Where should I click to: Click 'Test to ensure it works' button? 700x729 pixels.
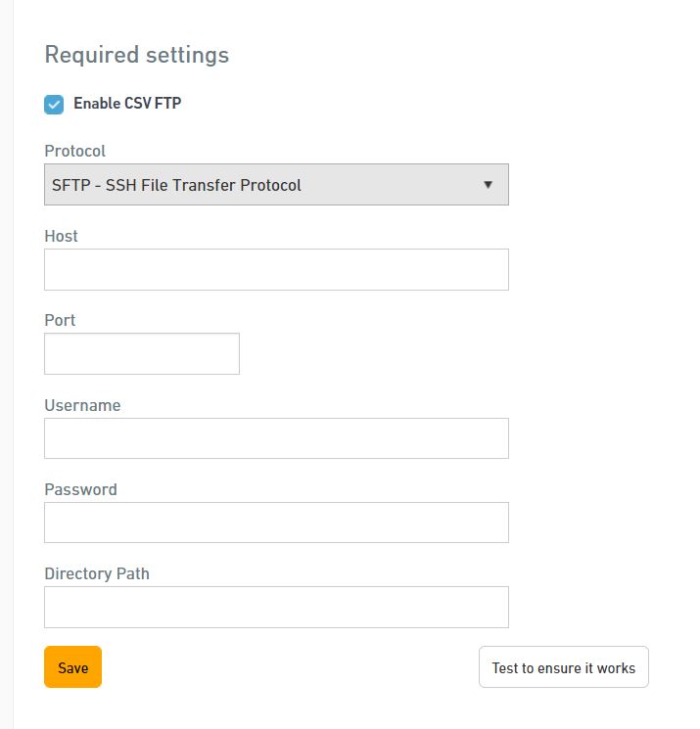564,666
